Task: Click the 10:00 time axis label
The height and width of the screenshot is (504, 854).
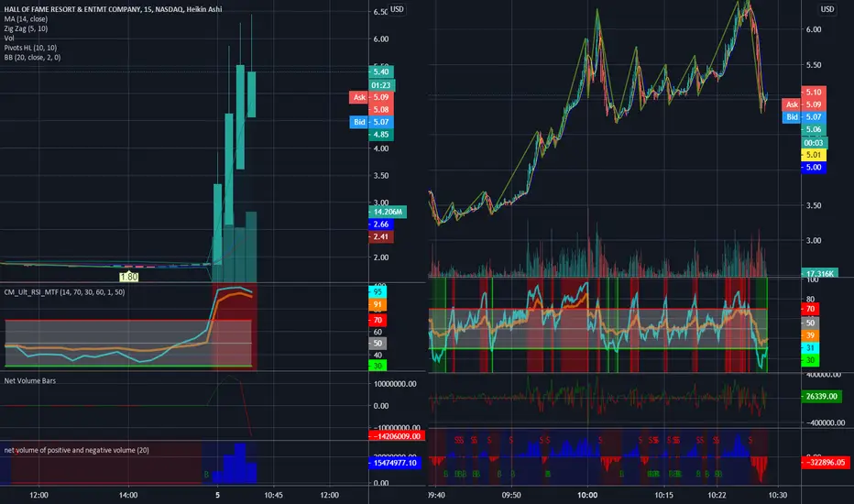Action: point(587,495)
